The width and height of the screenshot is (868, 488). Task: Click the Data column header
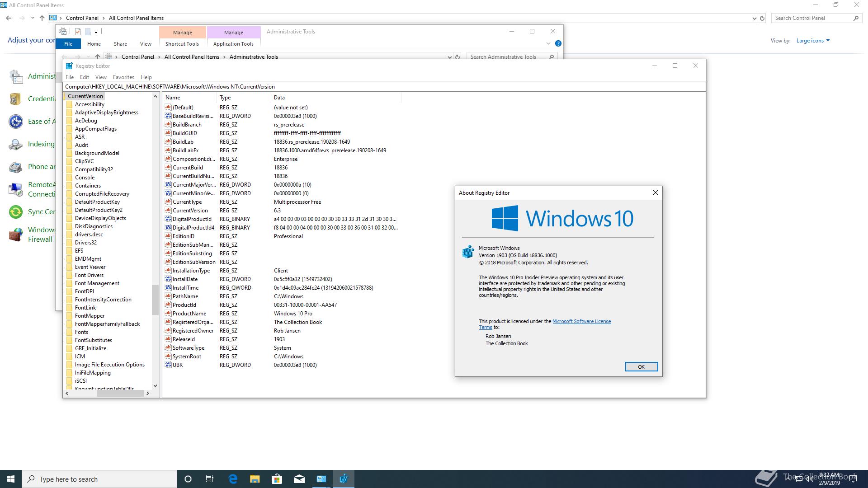(x=336, y=98)
